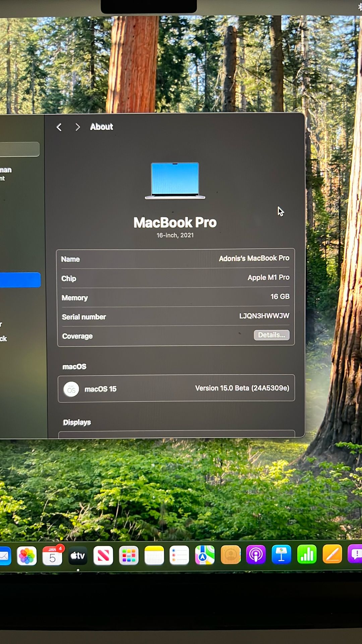The height and width of the screenshot is (644, 362).
Task: Go back using the left chevron
Action: (x=59, y=127)
